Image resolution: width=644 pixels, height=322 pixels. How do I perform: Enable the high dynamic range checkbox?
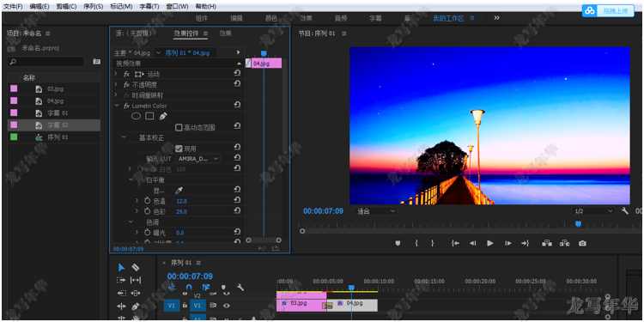pos(179,127)
